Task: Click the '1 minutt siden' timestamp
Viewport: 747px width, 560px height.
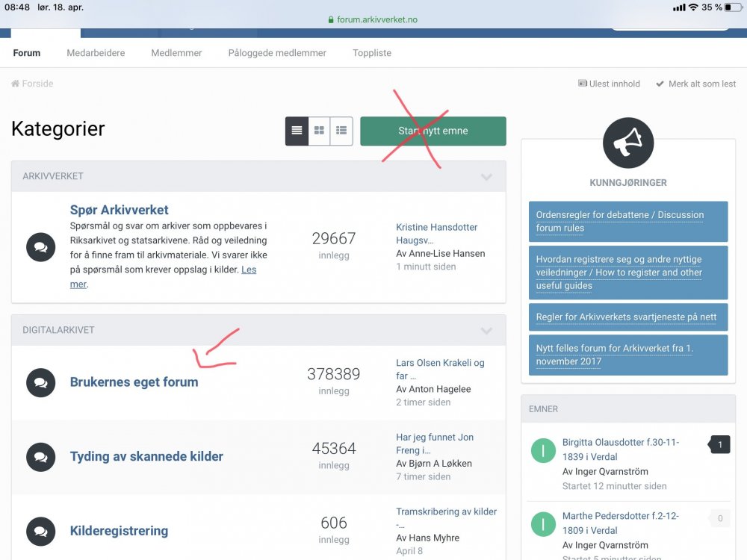Action: tap(426, 267)
